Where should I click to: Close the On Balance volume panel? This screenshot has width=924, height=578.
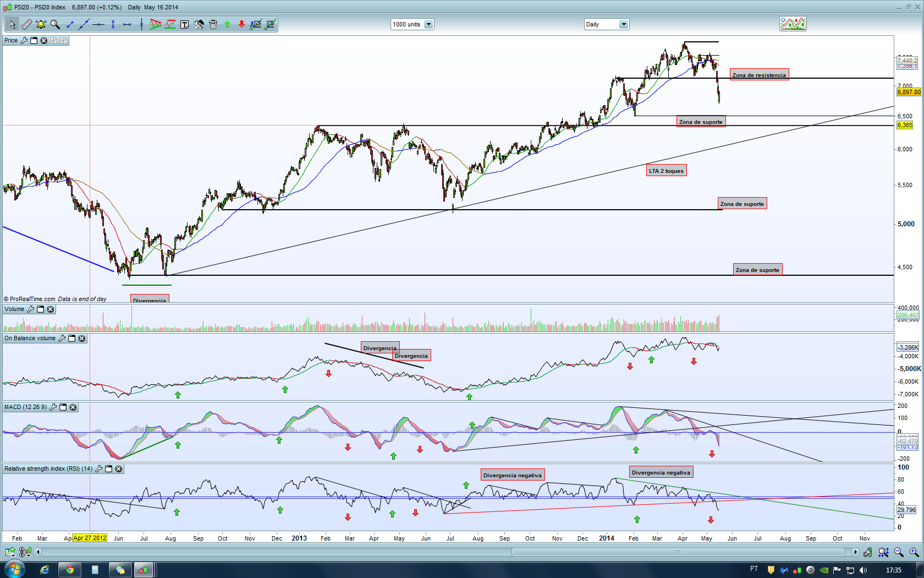tap(82, 339)
